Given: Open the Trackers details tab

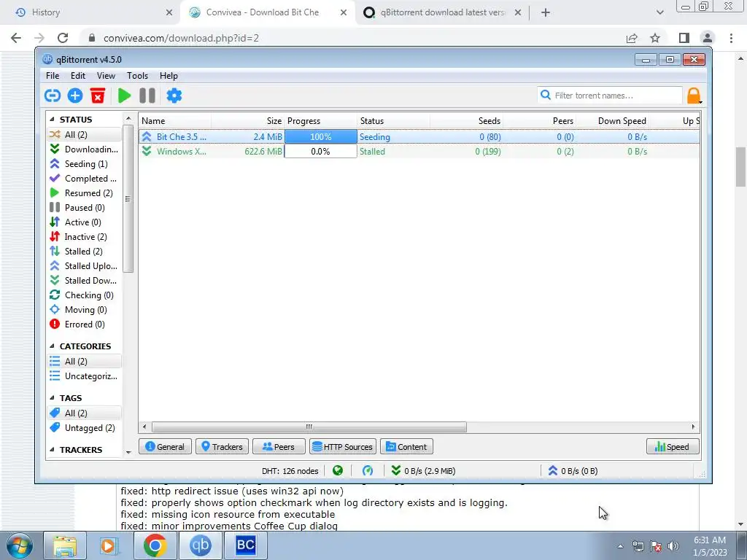Looking at the screenshot, I should (222, 447).
